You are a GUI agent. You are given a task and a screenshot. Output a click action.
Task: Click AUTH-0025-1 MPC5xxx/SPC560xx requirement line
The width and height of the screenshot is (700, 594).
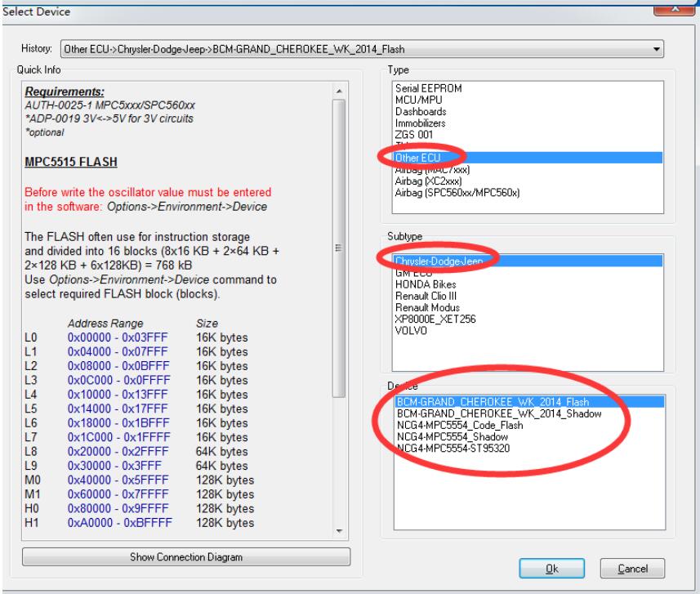coord(109,105)
